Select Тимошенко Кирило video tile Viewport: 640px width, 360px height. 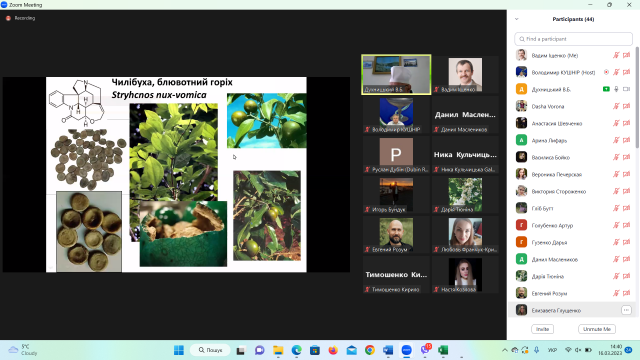coord(396,275)
